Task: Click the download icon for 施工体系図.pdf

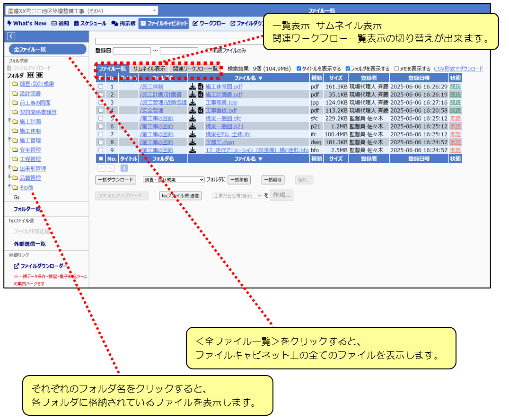Action: 193,87
